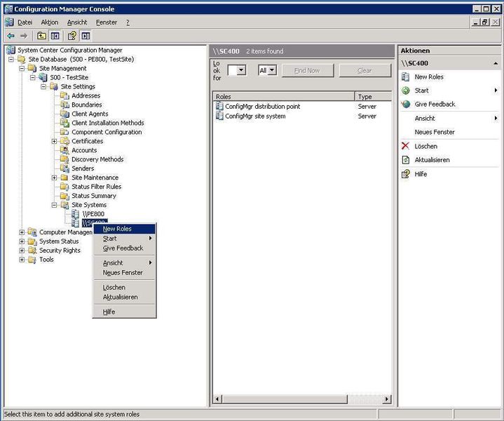Click the Clear button
The width and height of the screenshot is (504, 421).
(x=365, y=70)
